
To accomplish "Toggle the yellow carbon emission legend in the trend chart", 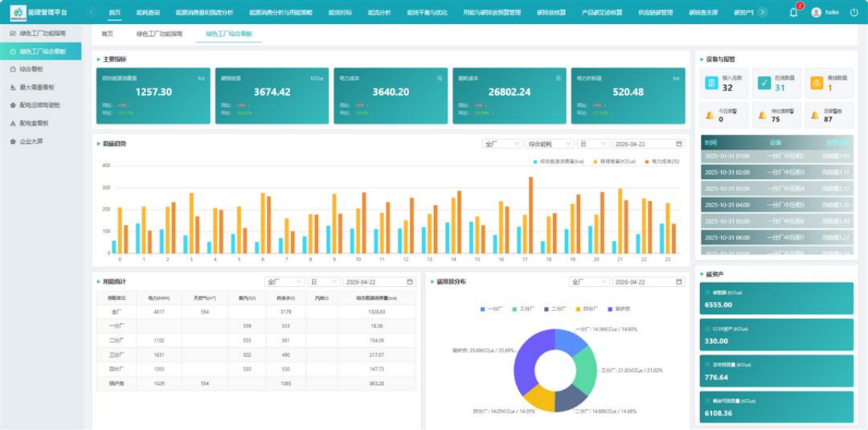I will tap(615, 162).
